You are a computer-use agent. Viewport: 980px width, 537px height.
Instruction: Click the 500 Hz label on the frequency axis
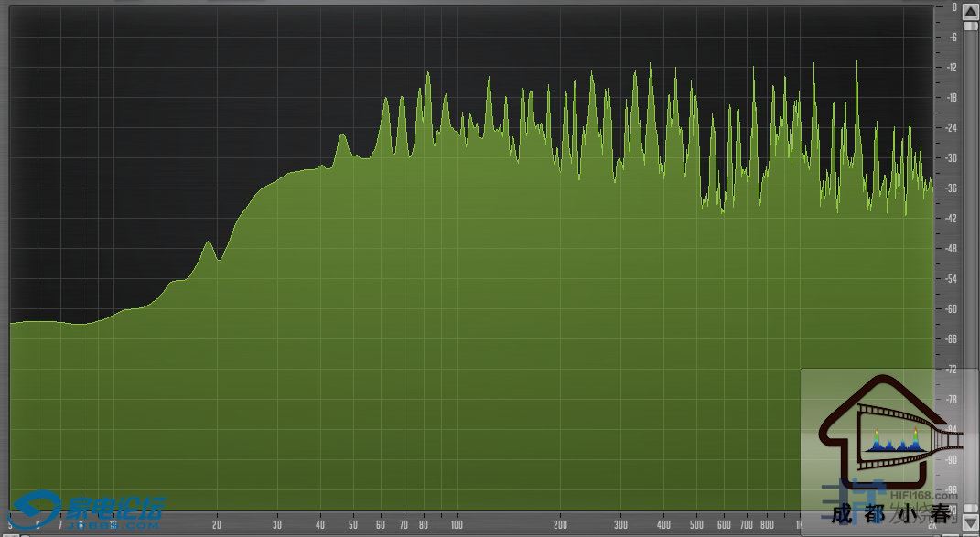(696, 525)
